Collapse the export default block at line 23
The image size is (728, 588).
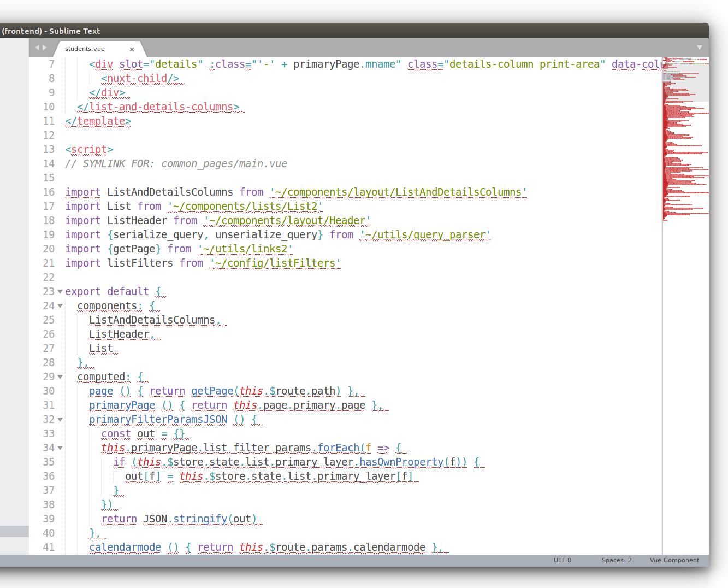coord(60,292)
